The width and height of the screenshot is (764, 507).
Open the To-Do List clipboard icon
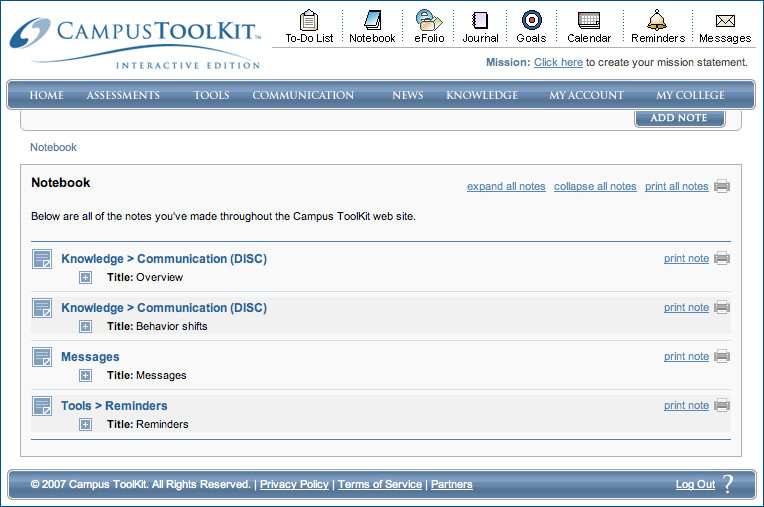click(x=309, y=20)
